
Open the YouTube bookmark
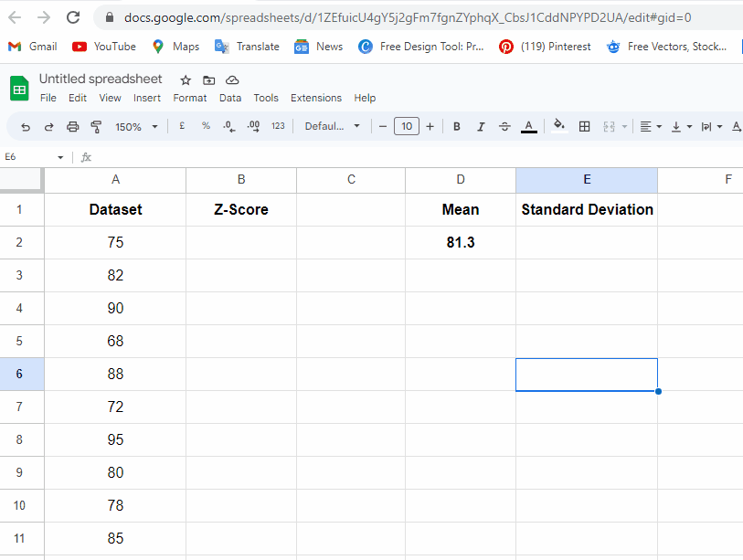tap(104, 47)
